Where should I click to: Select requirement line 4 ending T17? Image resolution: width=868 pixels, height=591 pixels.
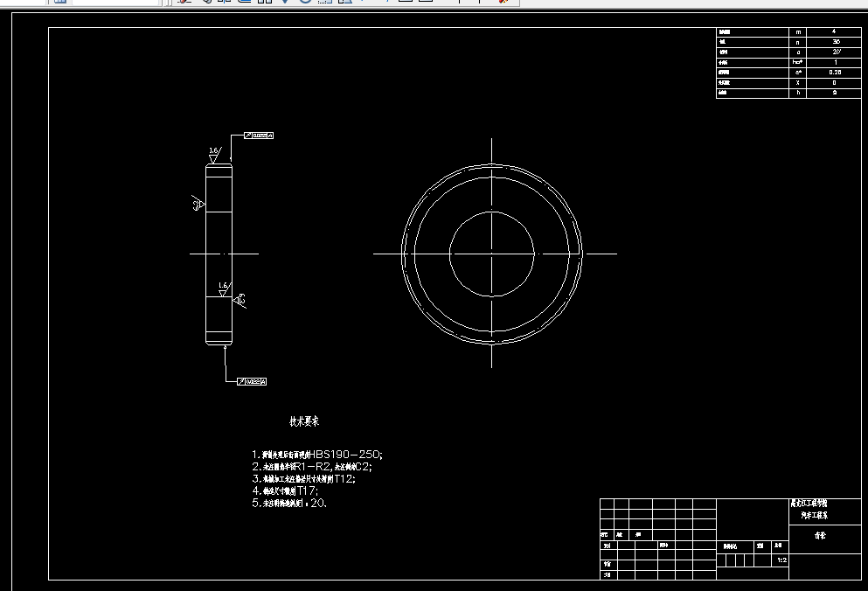coord(285,490)
